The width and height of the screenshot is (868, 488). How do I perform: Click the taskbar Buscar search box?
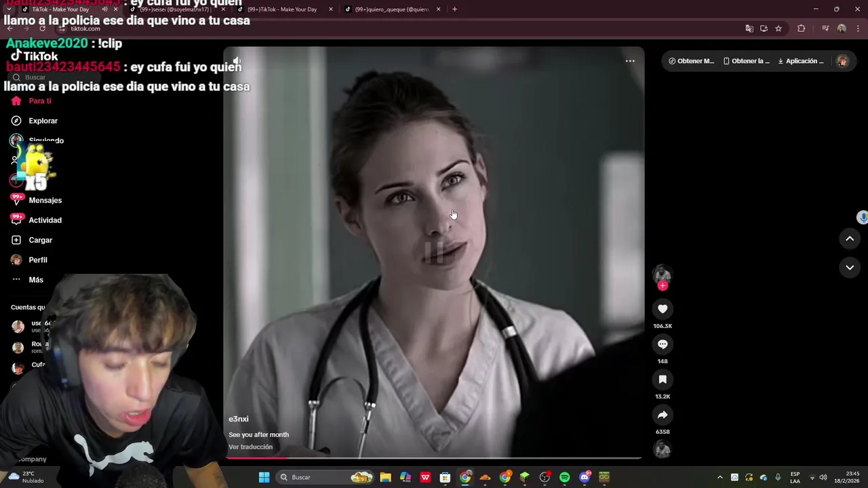pyautogui.click(x=326, y=477)
